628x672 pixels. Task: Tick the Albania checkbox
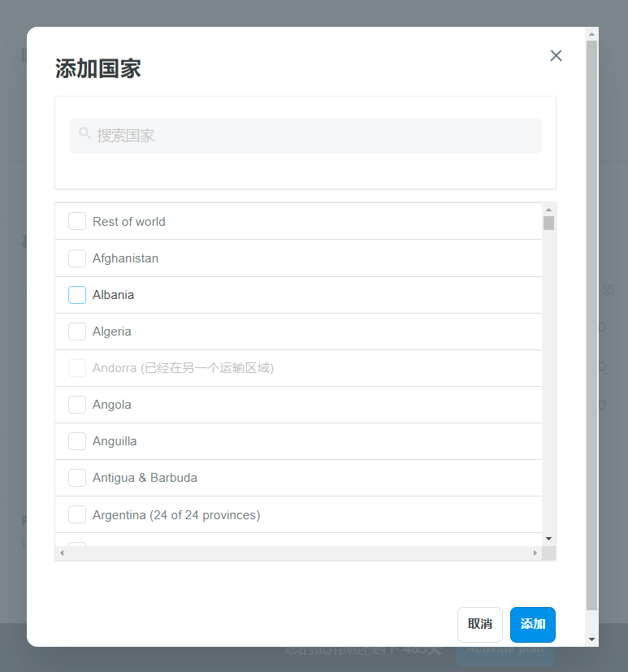tap(77, 295)
